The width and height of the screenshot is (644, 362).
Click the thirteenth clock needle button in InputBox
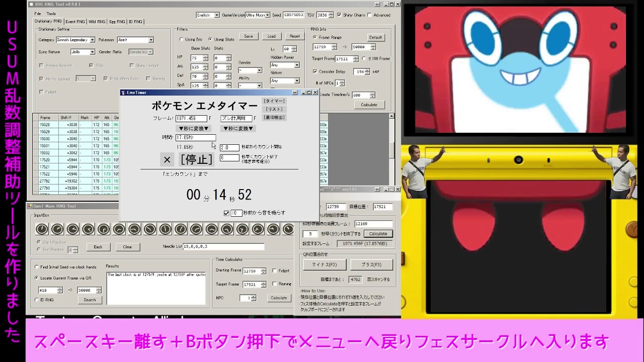click(227, 229)
